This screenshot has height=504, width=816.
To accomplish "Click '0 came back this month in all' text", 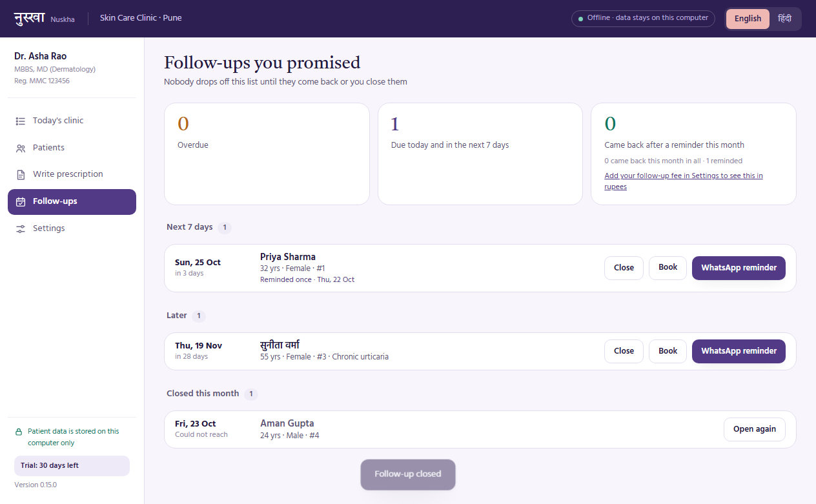I will coord(653,161).
